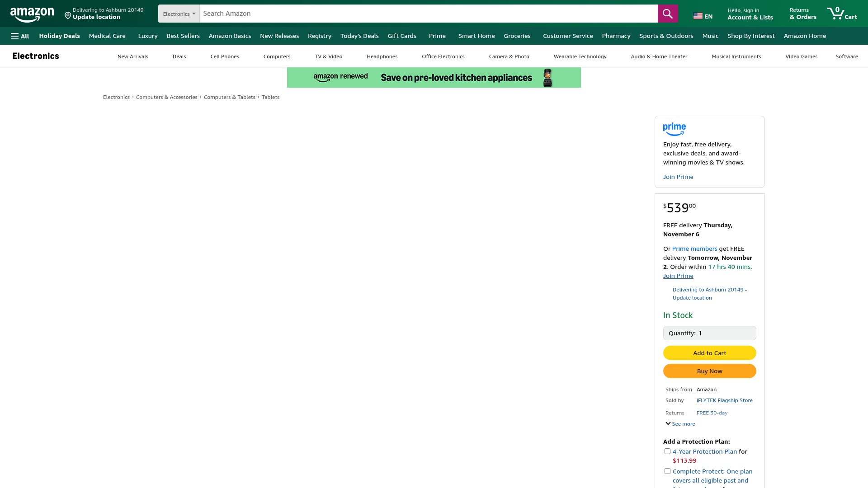Expand See more seller details
This screenshot has height=488, width=868.
pyautogui.click(x=680, y=424)
